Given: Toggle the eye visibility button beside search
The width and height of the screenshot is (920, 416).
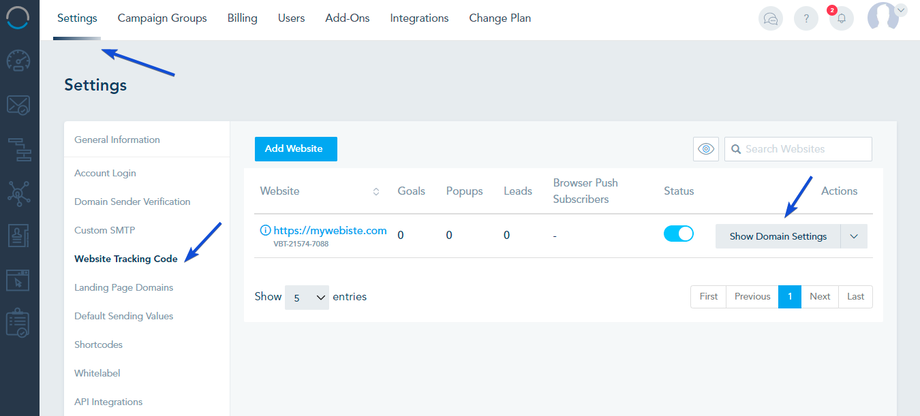Looking at the screenshot, I should point(706,149).
